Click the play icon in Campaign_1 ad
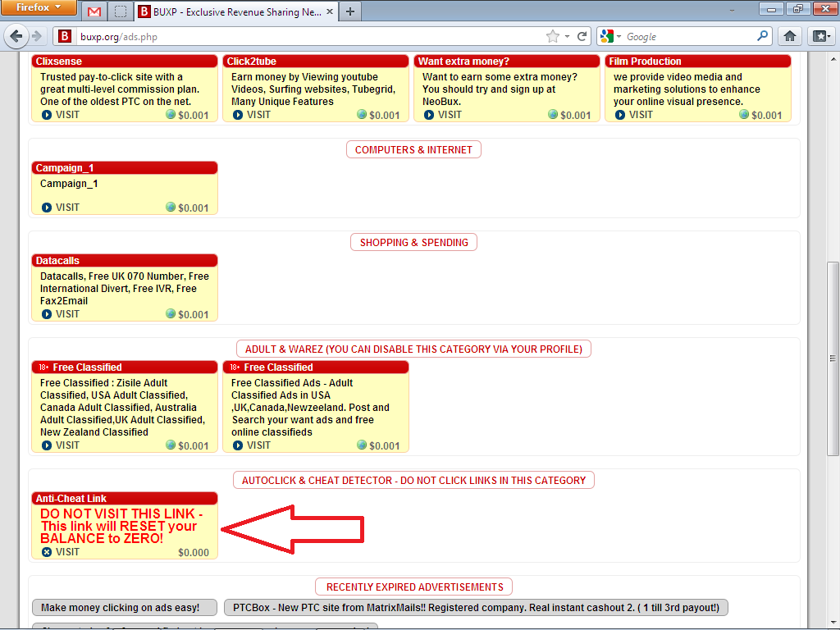This screenshot has width=840, height=630. (47, 208)
